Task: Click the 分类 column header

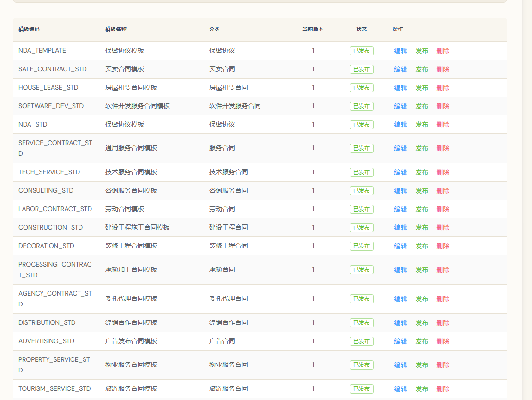Action: click(x=214, y=29)
